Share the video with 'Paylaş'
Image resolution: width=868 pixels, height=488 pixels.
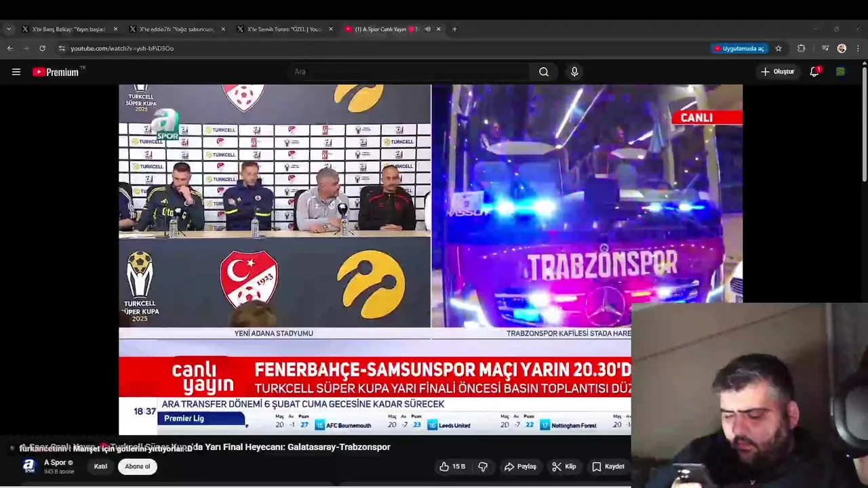pos(520,466)
